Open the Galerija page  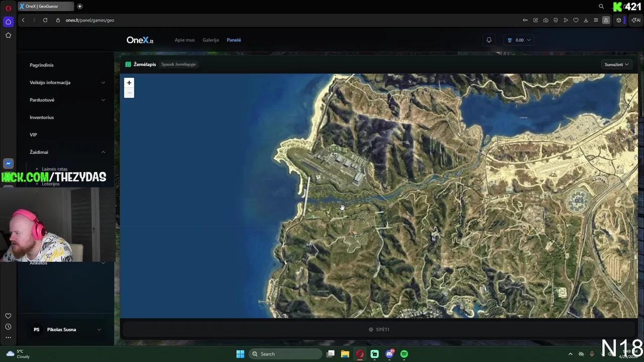click(x=211, y=40)
